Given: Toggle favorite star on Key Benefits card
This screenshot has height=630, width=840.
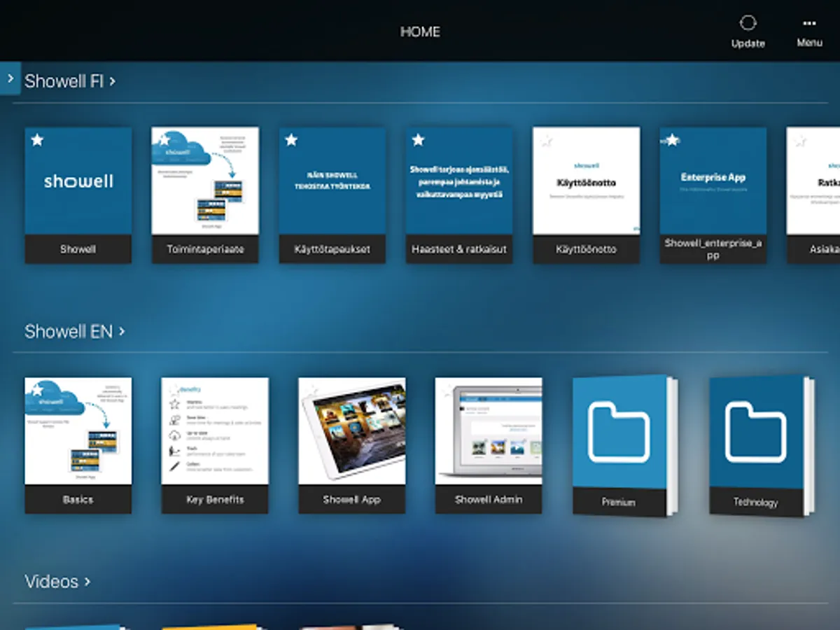Looking at the screenshot, I should (174, 391).
